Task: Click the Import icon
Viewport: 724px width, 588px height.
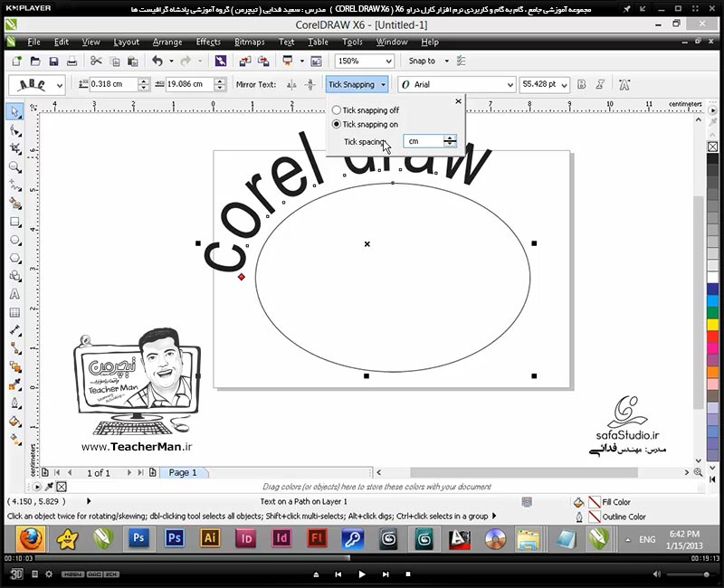Action: pyautogui.click(x=245, y=61)
